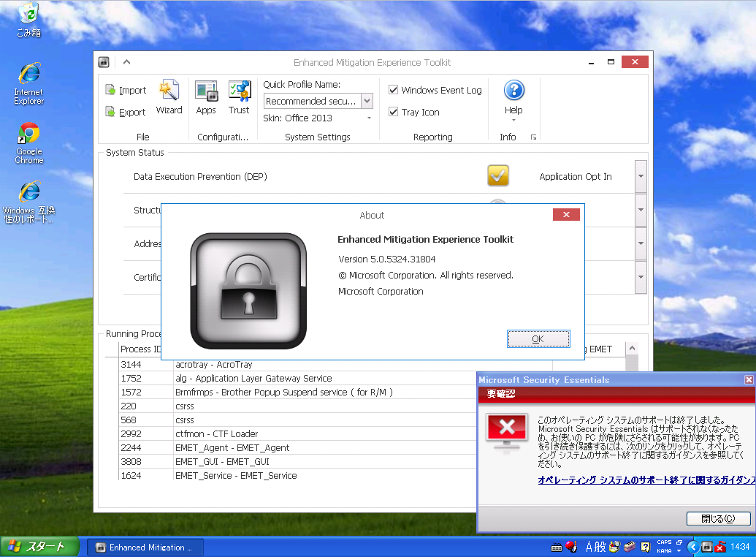Click the Import icon in the File group
The image size is (756, 557).
tap(110, 90)
